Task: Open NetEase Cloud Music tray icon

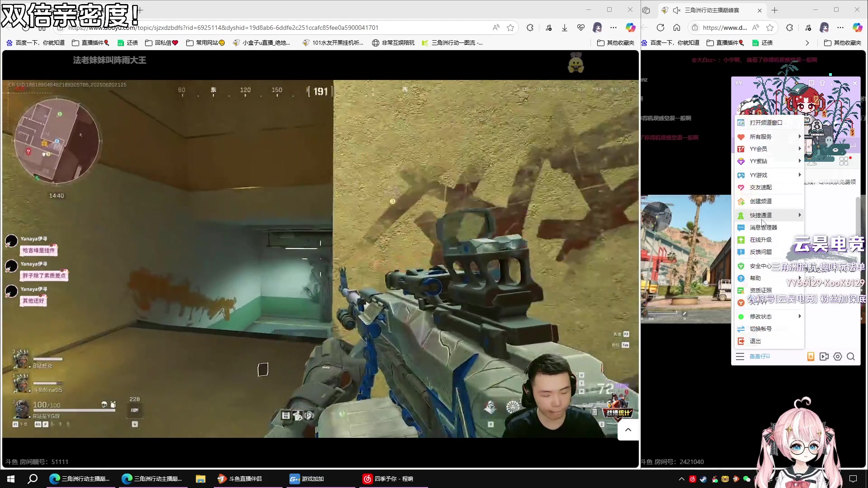Action: coord(693,479)
